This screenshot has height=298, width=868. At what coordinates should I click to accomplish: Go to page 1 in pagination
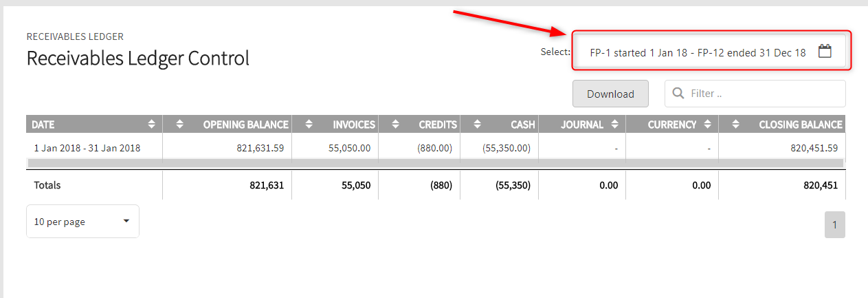click(x=834, y=224)
